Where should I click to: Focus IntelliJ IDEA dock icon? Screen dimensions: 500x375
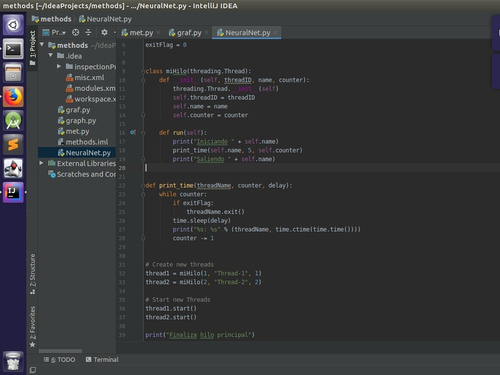[x=13, y=192]
